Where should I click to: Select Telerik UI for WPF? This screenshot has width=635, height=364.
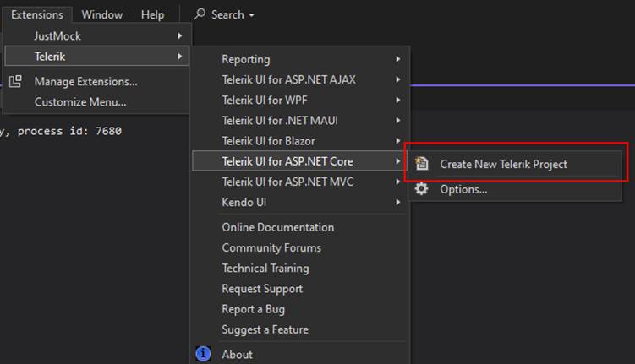[299, 100]
